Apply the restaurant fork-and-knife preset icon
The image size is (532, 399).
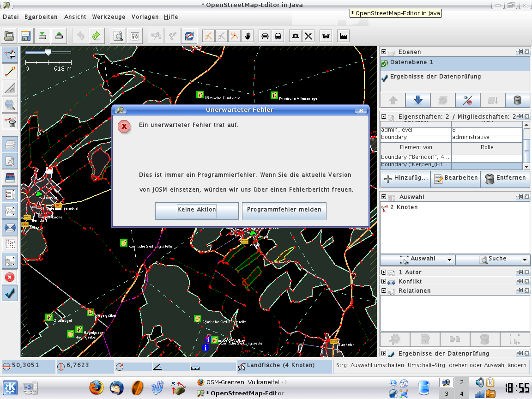[x=308, y=36]
